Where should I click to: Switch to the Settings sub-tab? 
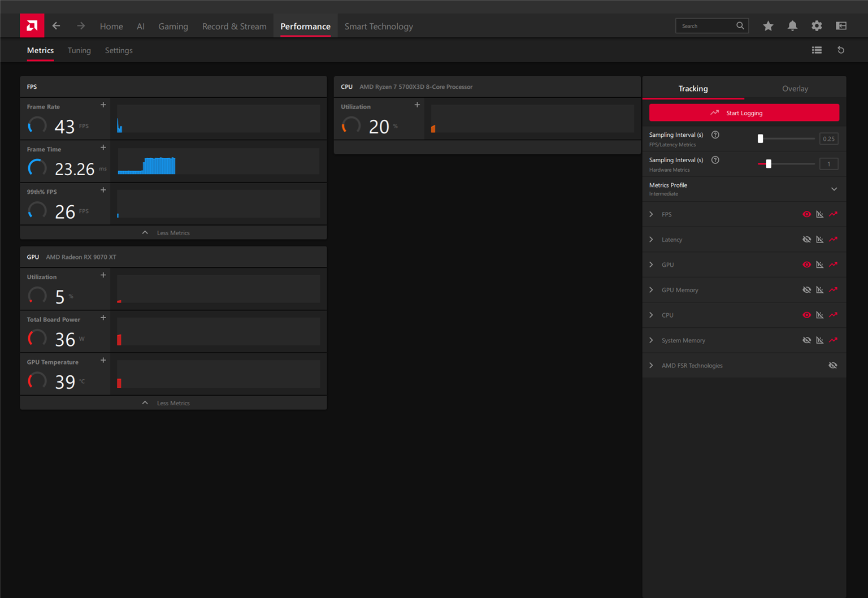119,50
